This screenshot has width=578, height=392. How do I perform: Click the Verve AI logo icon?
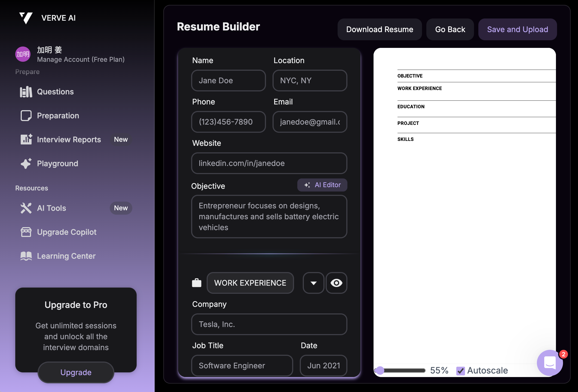coord(26,18)
